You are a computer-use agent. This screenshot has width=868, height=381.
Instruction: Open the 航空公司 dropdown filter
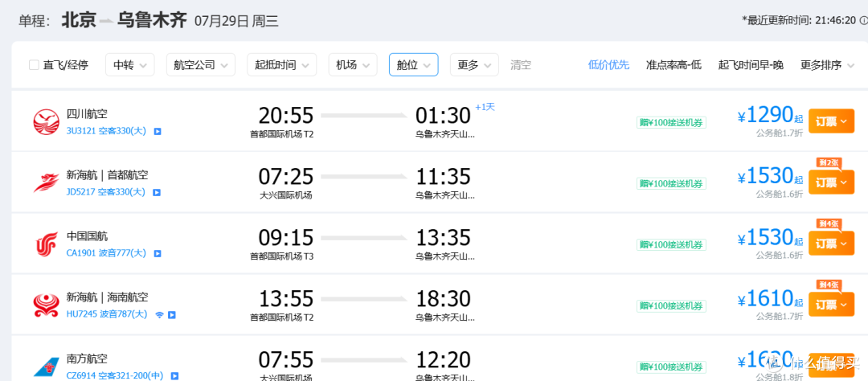(201, 65)
